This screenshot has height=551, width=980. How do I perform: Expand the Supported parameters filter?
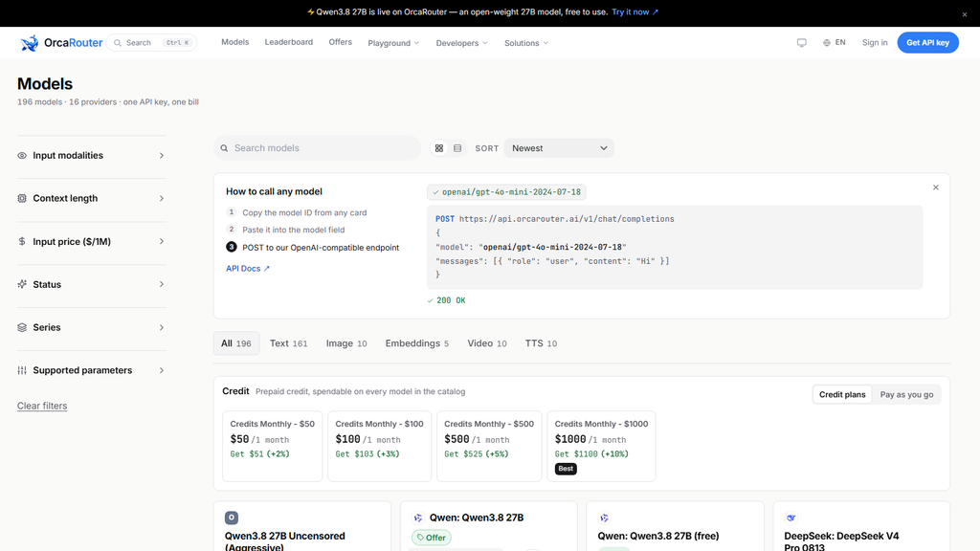pos(91,370)
